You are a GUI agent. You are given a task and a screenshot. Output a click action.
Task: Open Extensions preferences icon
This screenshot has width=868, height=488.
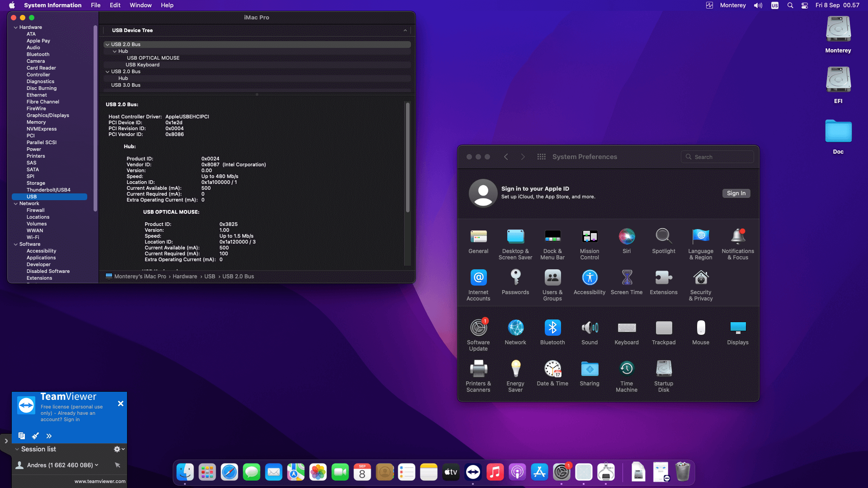664,277
